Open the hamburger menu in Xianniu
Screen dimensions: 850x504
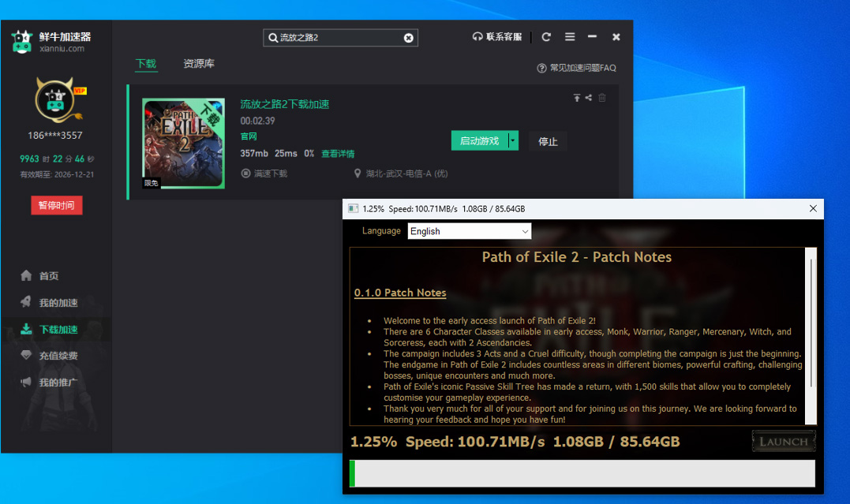coord(570,37)
